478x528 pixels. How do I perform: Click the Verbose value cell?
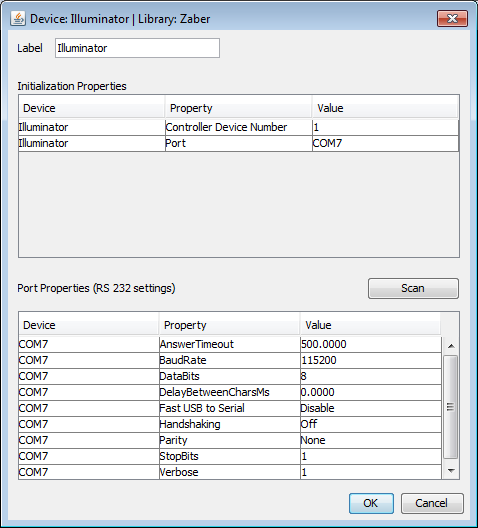point(371,472)
